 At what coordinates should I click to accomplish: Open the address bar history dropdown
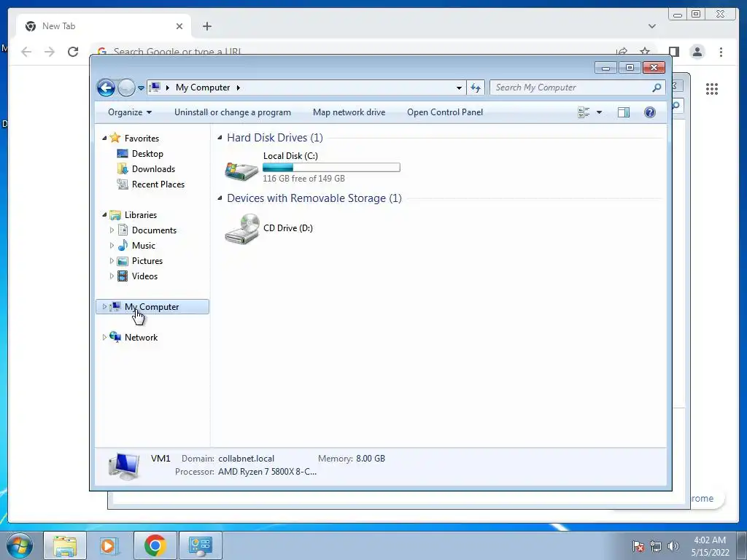(459, 87)
